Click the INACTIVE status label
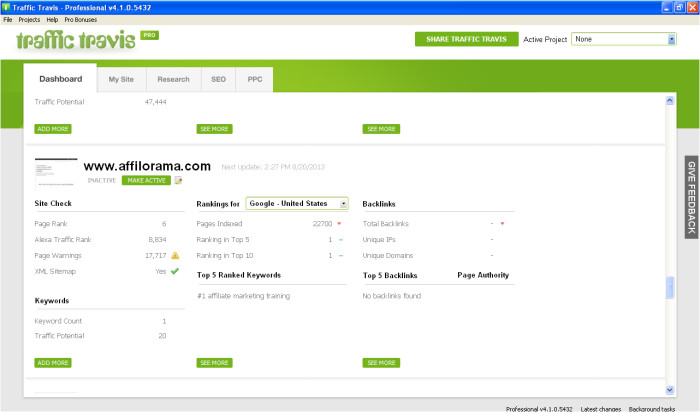Viewport: 700px width, 412px height. [x=101, y=180]
